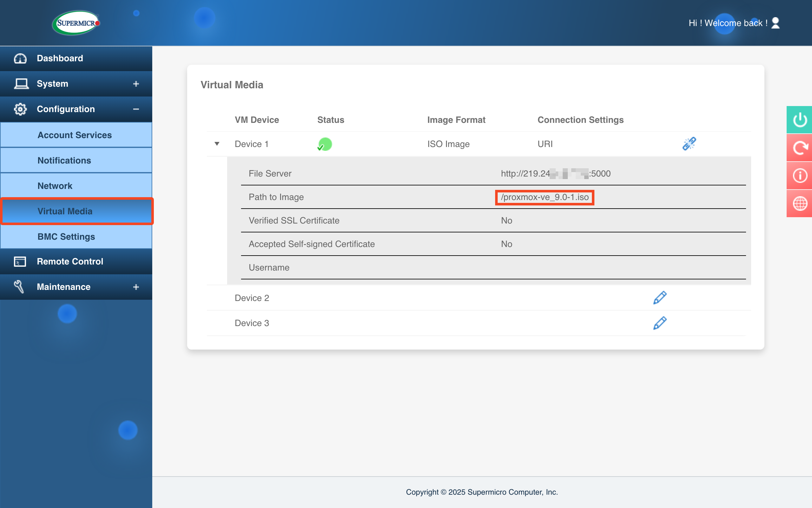Open the user profile icon
The image size is (812, 508).
point(775,23)
